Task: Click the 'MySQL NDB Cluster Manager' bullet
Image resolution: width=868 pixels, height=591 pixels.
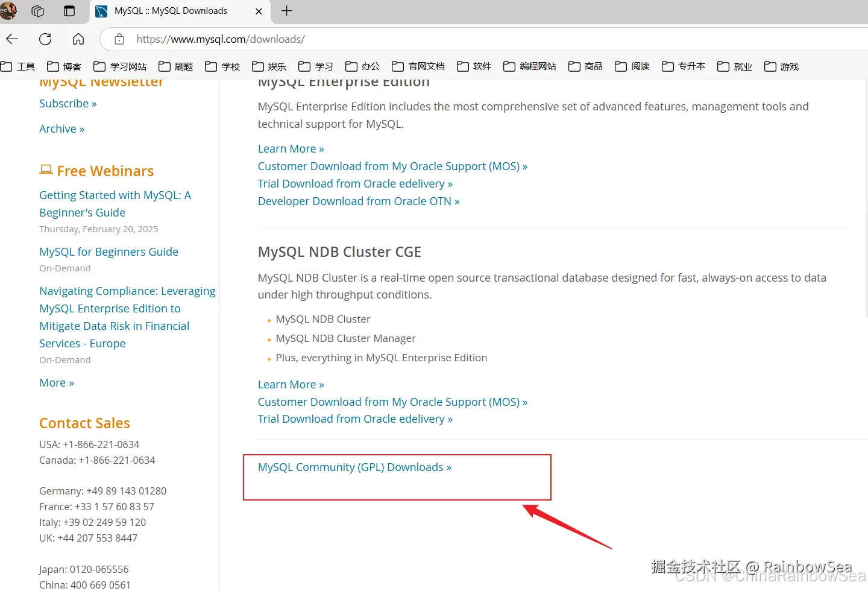Action: (x=346, y=339)
